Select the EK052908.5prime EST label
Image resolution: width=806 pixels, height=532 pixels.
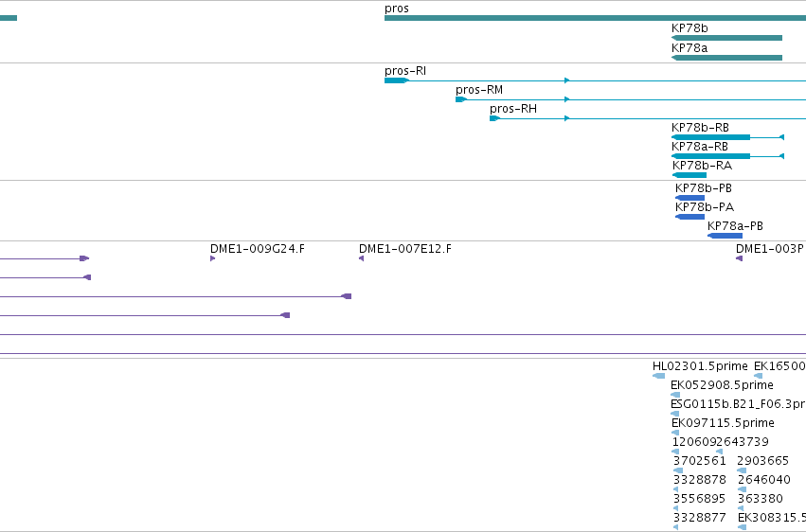(722, 385)
